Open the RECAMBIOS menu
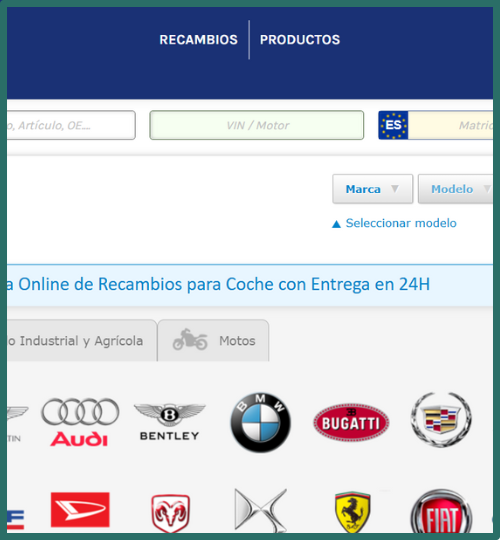500x540 pixels. [x=198, y=40]
